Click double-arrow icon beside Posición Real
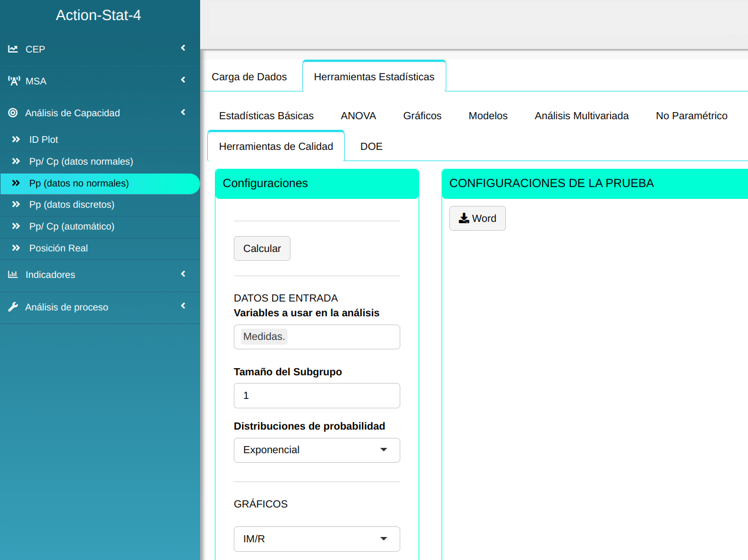Image resolution: width=748 pixels, height=560 pixels. tap(16, 248)
